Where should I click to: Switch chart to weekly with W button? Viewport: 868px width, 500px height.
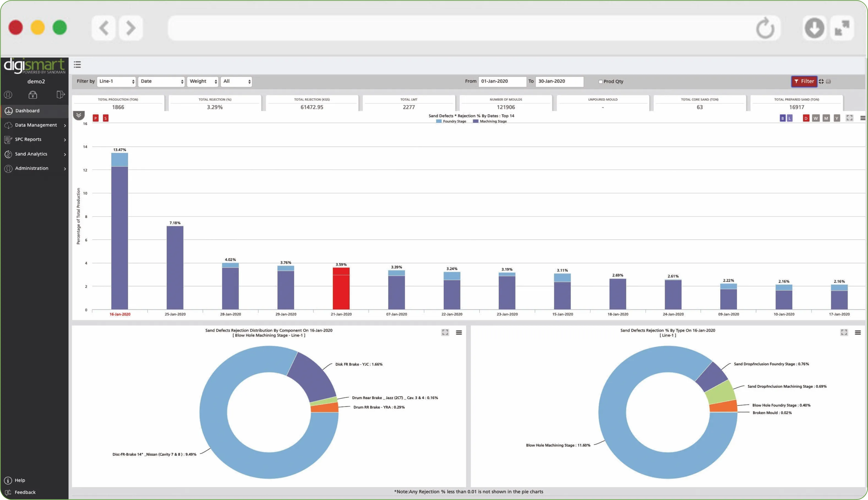coord(816,118)
